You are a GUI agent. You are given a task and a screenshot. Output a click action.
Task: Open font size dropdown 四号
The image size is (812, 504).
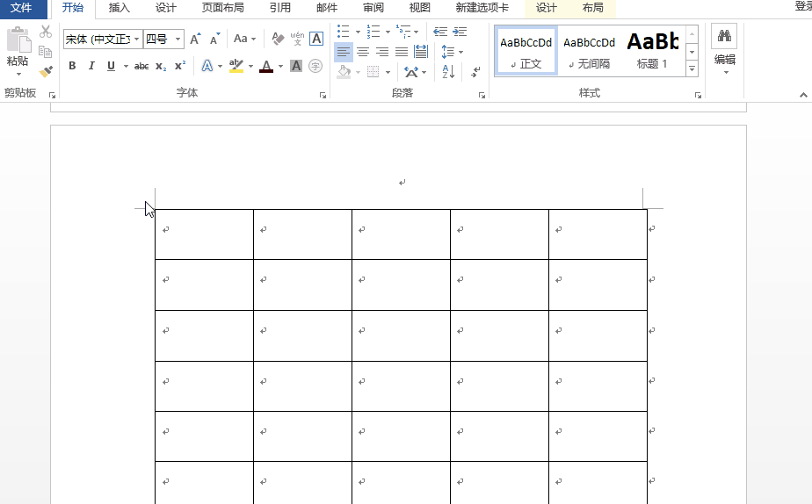[178, 39]
